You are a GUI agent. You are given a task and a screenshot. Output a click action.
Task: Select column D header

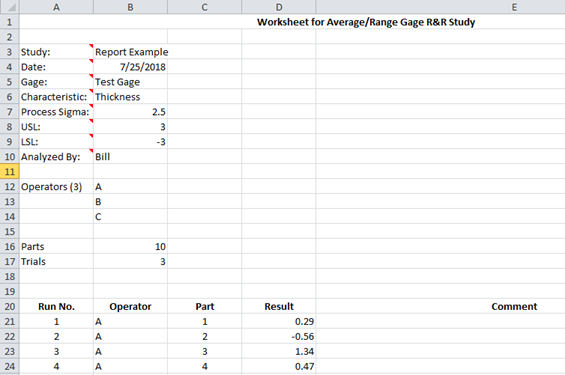(x=279, y=7)
